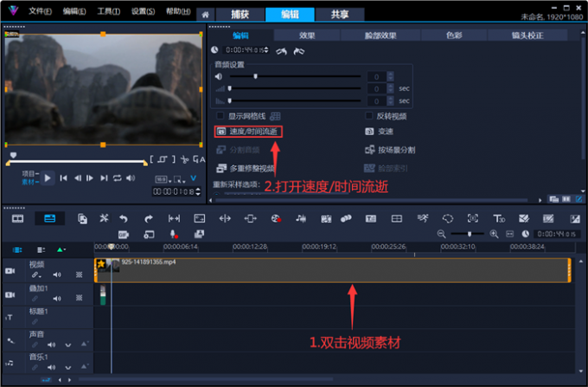Open preview system volume control

coord(131,178)
